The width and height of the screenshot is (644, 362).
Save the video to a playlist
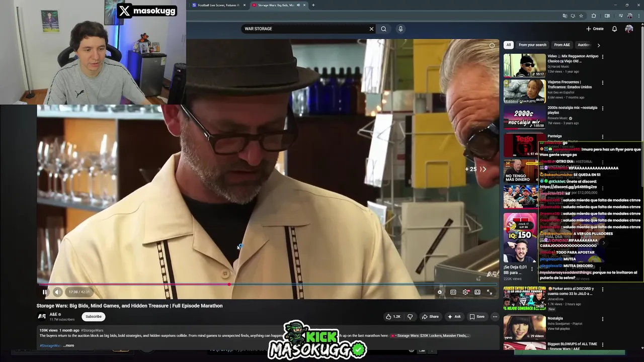click(477, 317)
